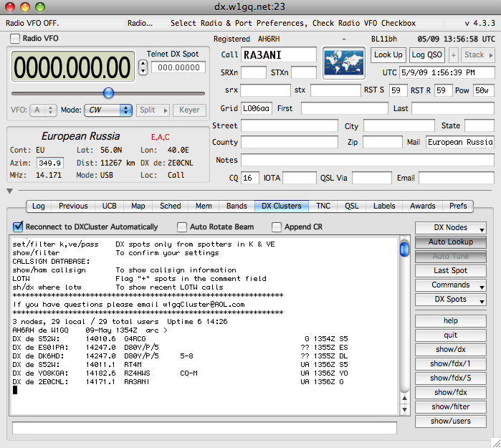Image resolution: width=501 pixels, height=448 pixels.
Task: Click the plus button beside Log QSO
Action: coord(454,54)
